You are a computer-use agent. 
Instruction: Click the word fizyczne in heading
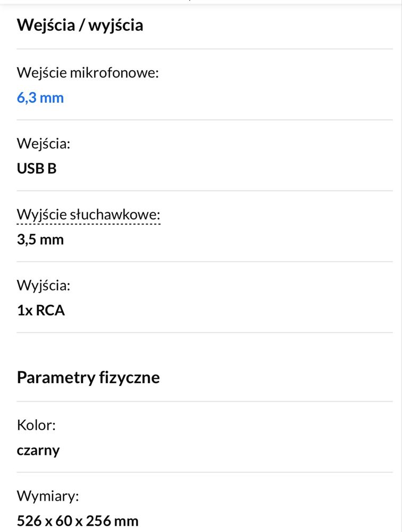click(129, 378)
